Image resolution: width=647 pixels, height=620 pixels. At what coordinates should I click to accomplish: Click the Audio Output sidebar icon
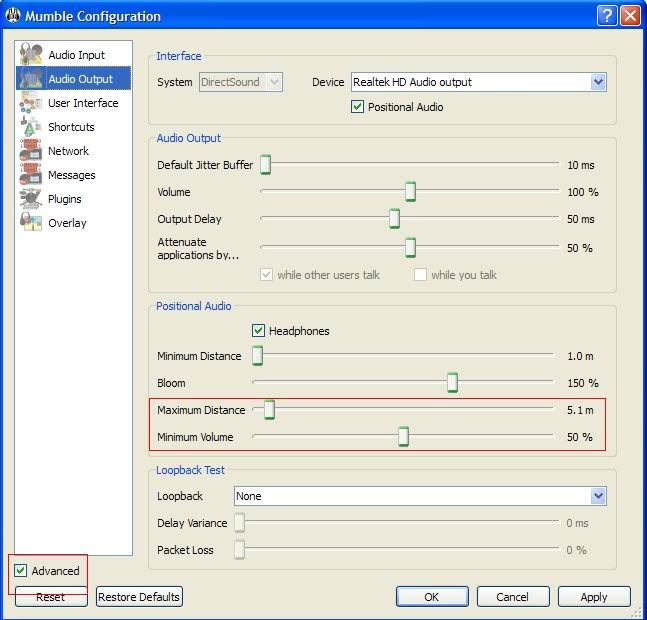31,78
